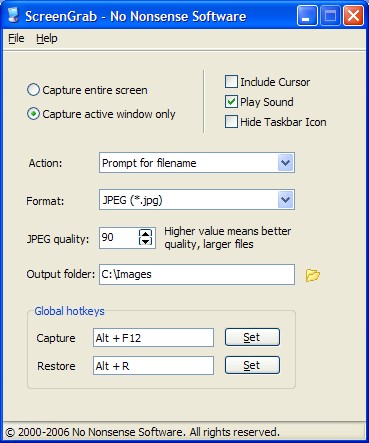Open the File menu
The image size is (369, 443).
click(16, 38)
